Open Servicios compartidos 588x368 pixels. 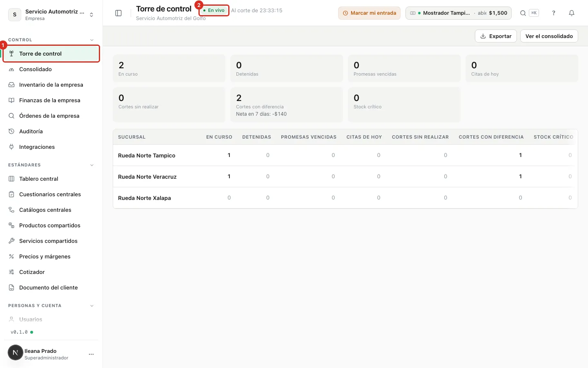[51, 241]
